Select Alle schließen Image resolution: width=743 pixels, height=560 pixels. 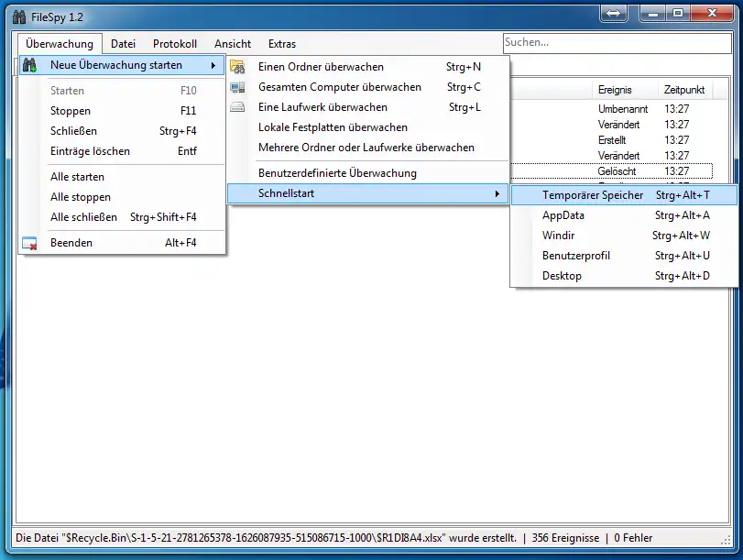coord(122,217)
